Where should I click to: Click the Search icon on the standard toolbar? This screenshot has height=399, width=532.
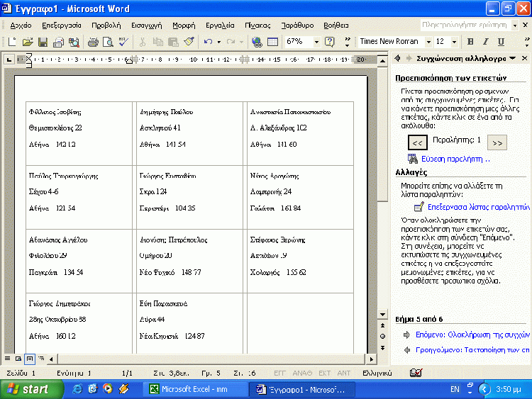click(74, 42)
